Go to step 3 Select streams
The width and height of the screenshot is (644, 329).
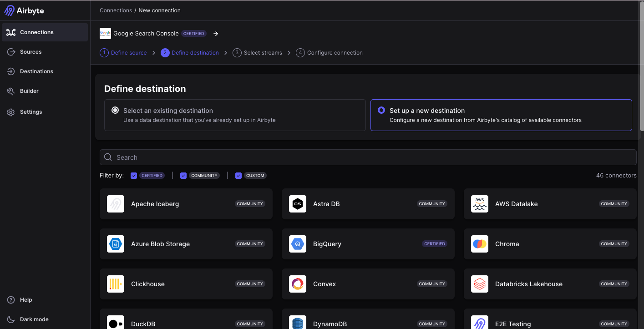pyautogui.click(x=257, y=53)
